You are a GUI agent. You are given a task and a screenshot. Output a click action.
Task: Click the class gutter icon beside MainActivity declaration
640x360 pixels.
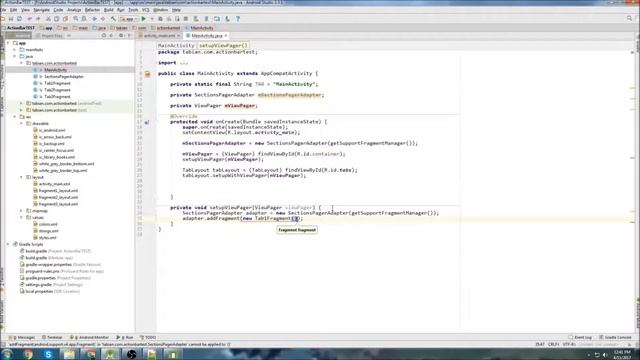(x=147, y=74)
